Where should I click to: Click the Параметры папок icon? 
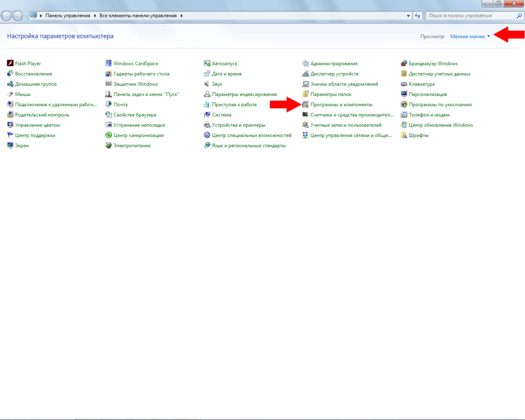[306, 94]
